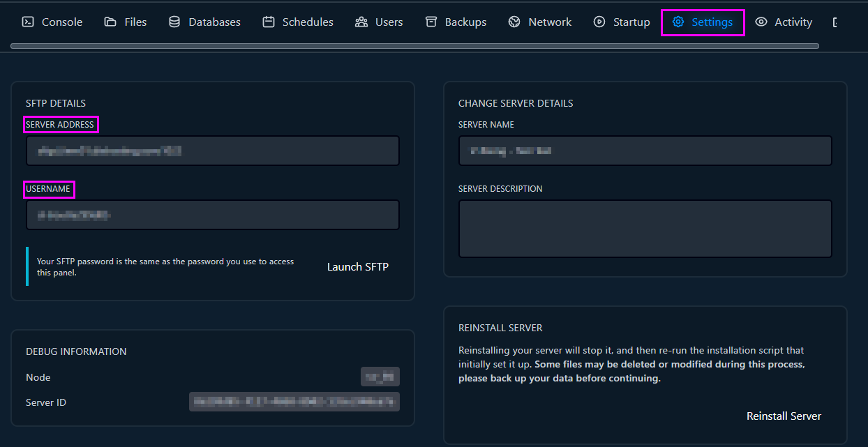Screen dimensions: 868x447
Task: Click the Databases cylinder icon
Action: [x=174, y=22]
